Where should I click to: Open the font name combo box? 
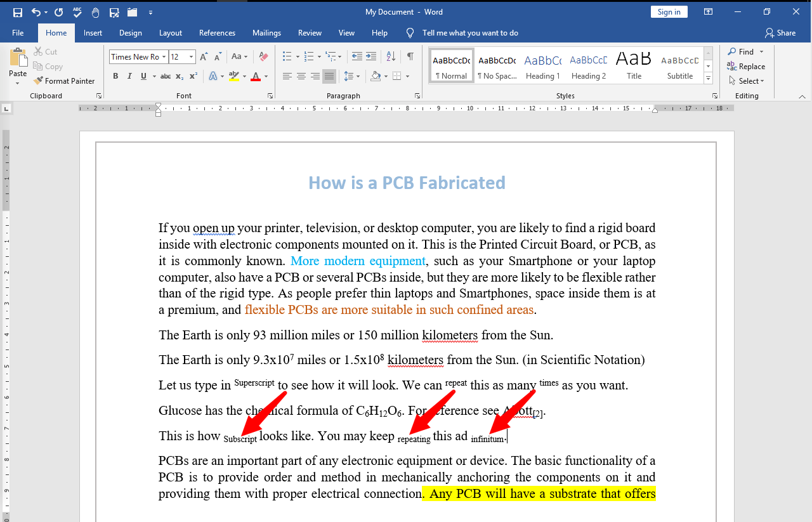point(138,56)
